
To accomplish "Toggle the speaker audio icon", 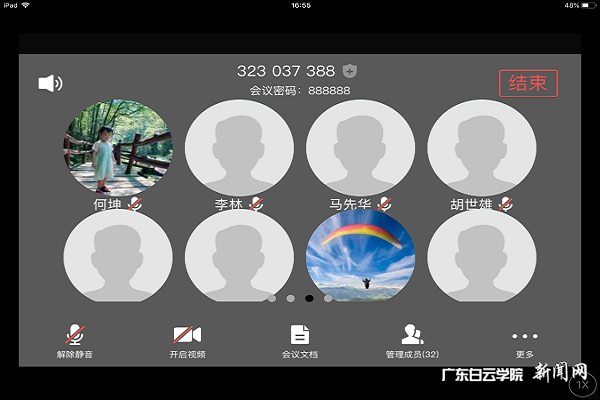I will (x=50, y=83).
